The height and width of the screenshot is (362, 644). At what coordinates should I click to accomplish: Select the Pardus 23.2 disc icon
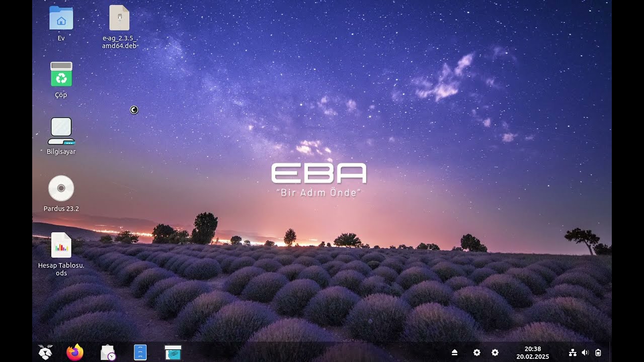(x=61, y=188)
